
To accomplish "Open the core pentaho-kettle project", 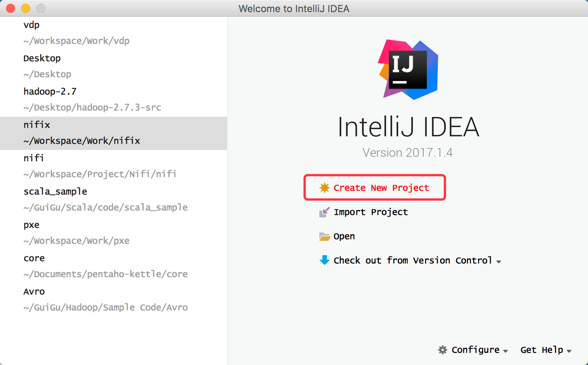I will 105,266.
